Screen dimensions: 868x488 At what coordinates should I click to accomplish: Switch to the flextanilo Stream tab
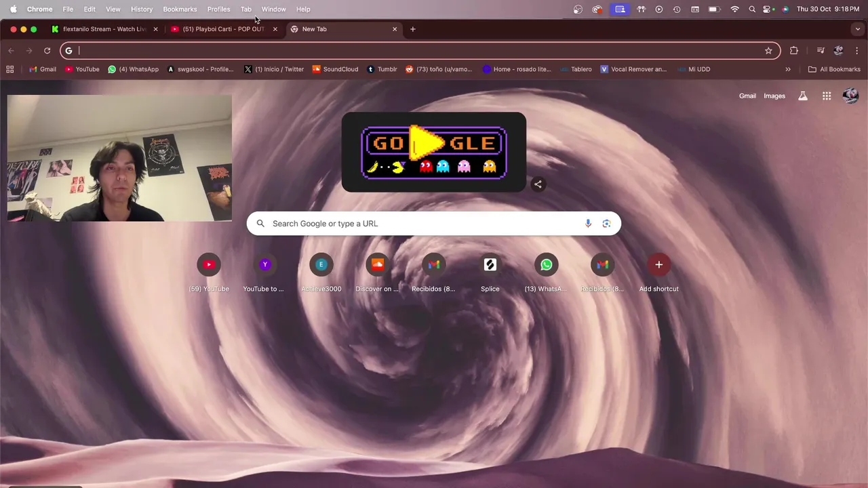click(x=104, y=29)
